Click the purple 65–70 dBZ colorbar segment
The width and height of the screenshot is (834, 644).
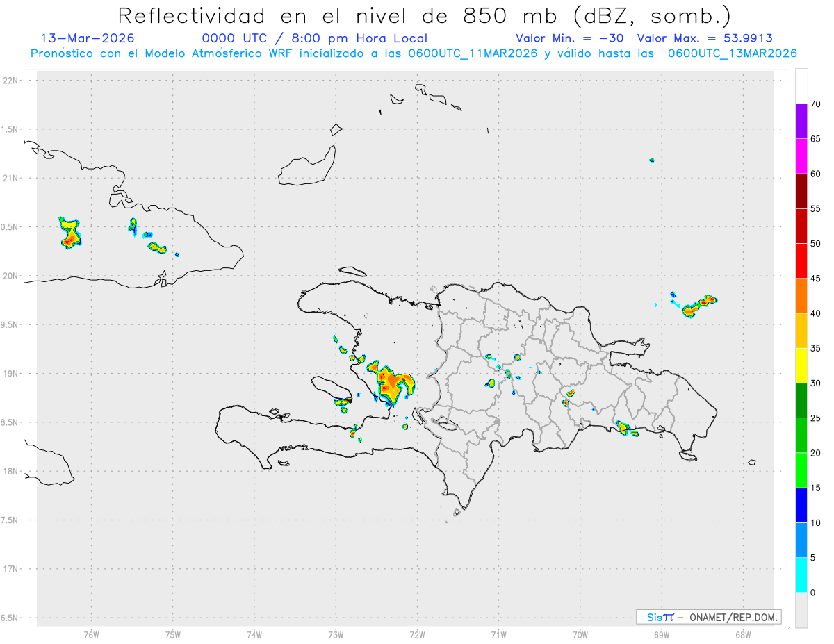point(801,122)
